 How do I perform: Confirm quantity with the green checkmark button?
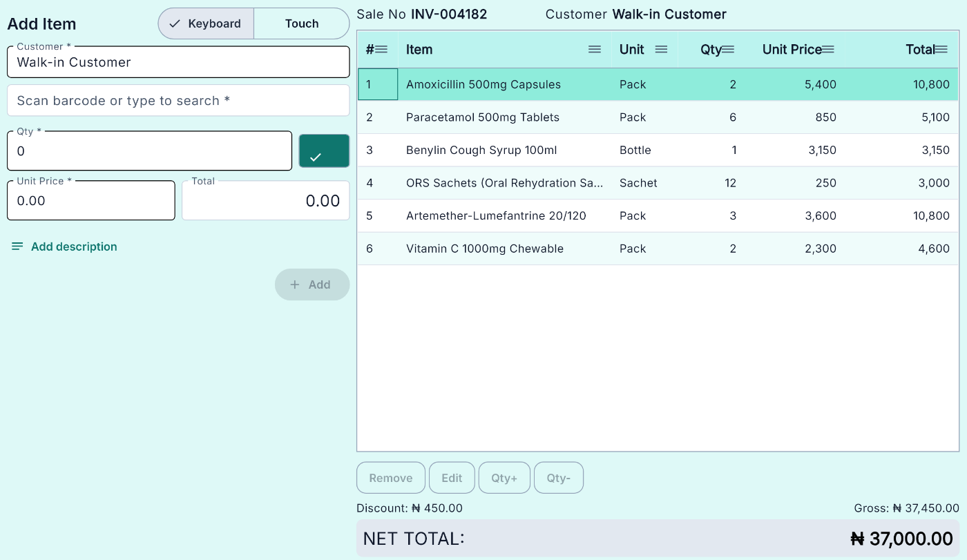pyautogui.click(x=324, y=151)
